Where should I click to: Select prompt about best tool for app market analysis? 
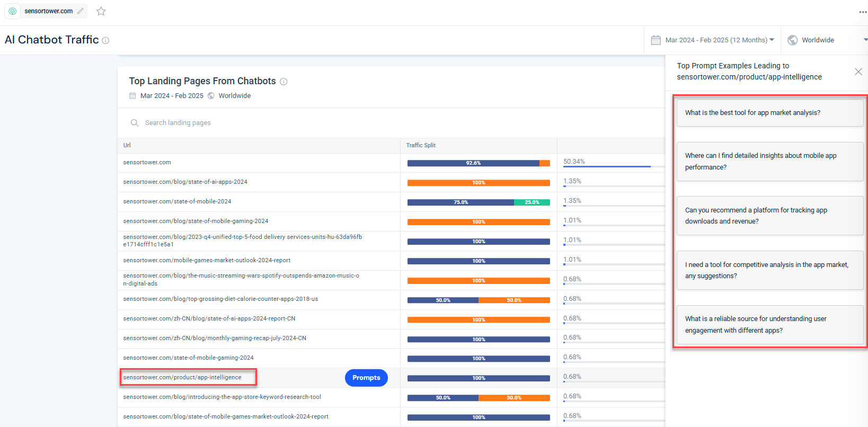(x=770, y=113)
